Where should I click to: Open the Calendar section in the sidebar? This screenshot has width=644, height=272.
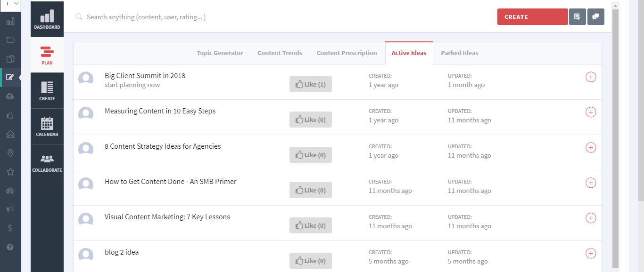tap(47, 127)
